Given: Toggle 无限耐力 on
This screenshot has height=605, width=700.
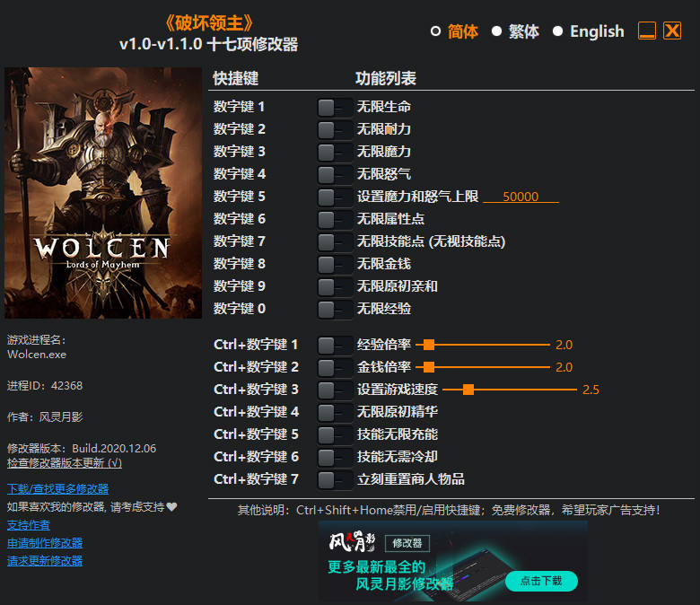Looking at the screenshot, I should (x=334, y=129).
